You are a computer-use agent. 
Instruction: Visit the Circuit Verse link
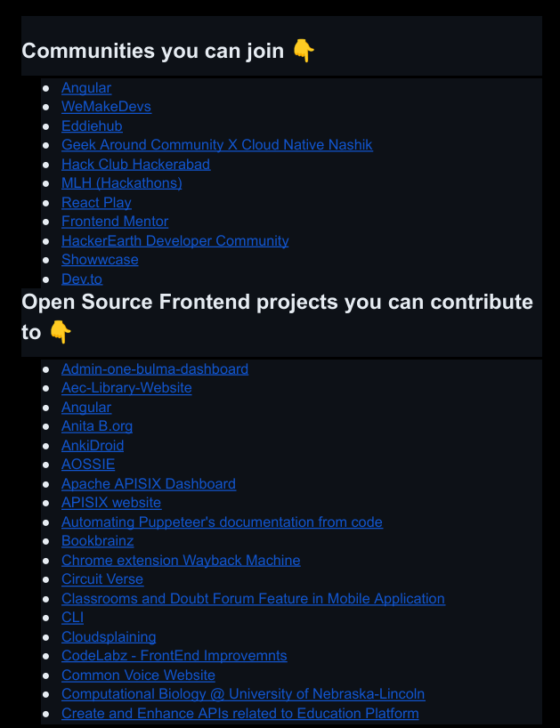101,579
